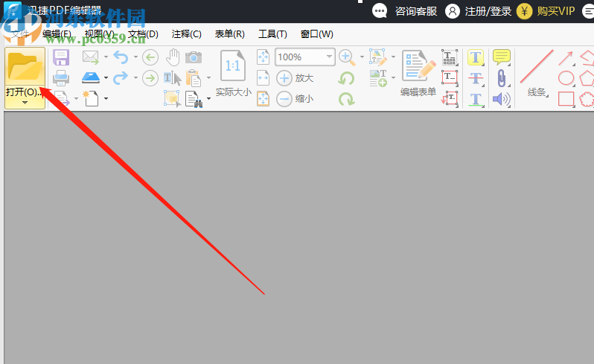Add a sound annotation with the speaker icon

[502, 99]
